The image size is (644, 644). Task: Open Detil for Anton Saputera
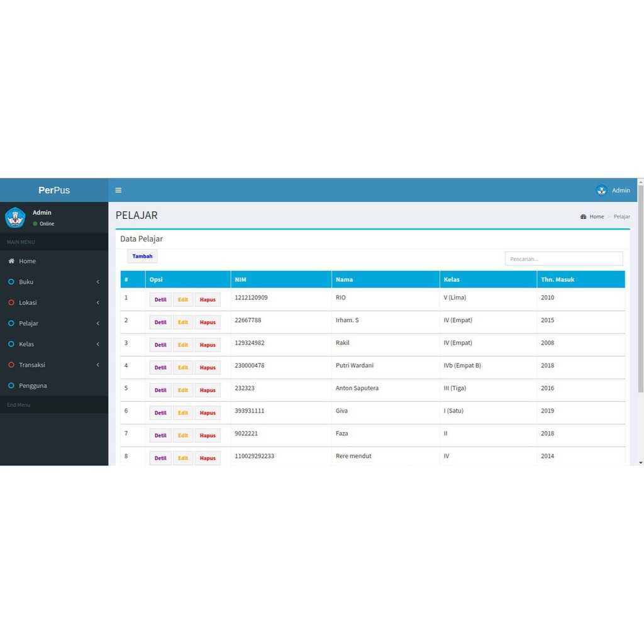pos(160,391)
